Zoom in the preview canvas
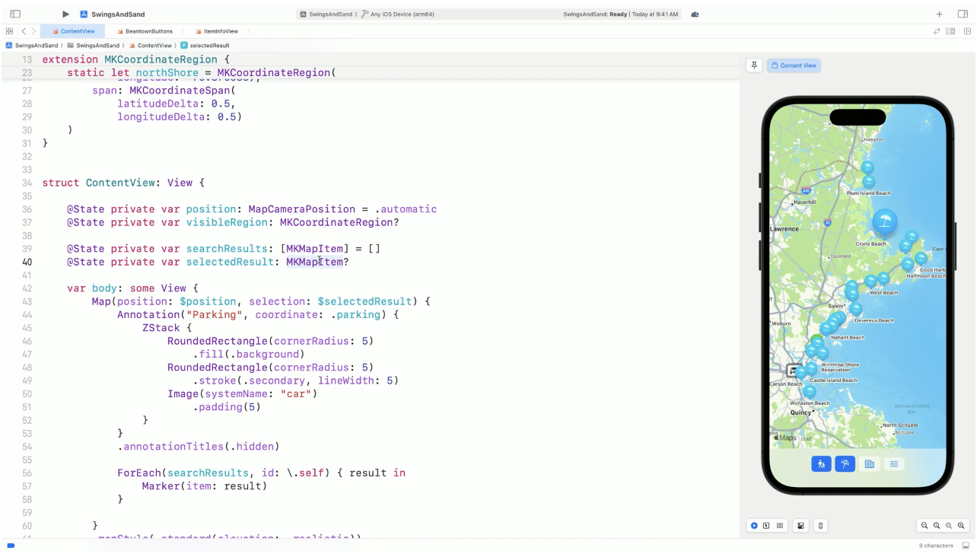Viewport: 980px width, 557px height. tap(961, 526)
